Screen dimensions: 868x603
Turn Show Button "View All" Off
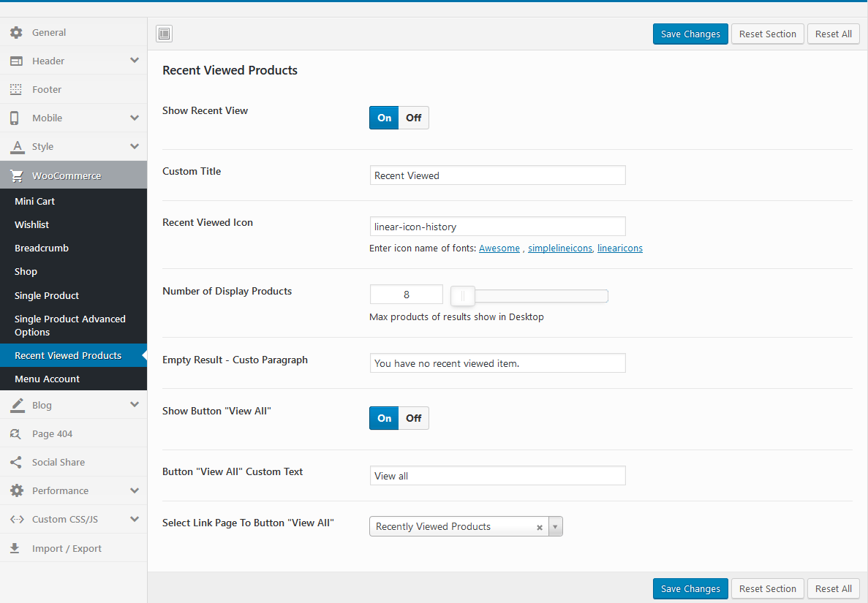[x=413, y=418]
